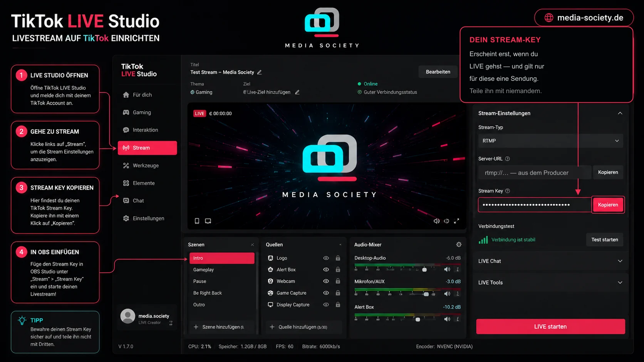
Task: Click Test starten for connection test
Action: 605,240
